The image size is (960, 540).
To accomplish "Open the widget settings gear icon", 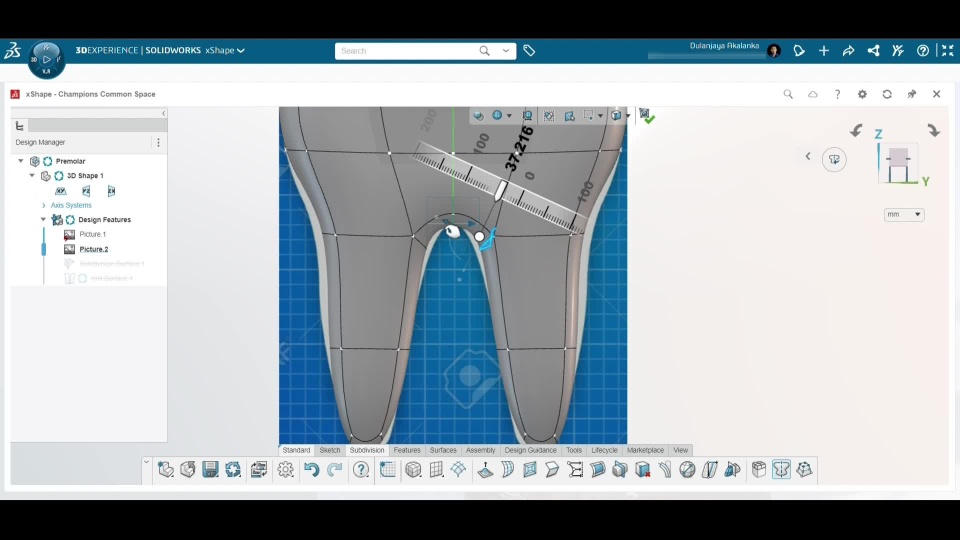I will pos(862,94).
